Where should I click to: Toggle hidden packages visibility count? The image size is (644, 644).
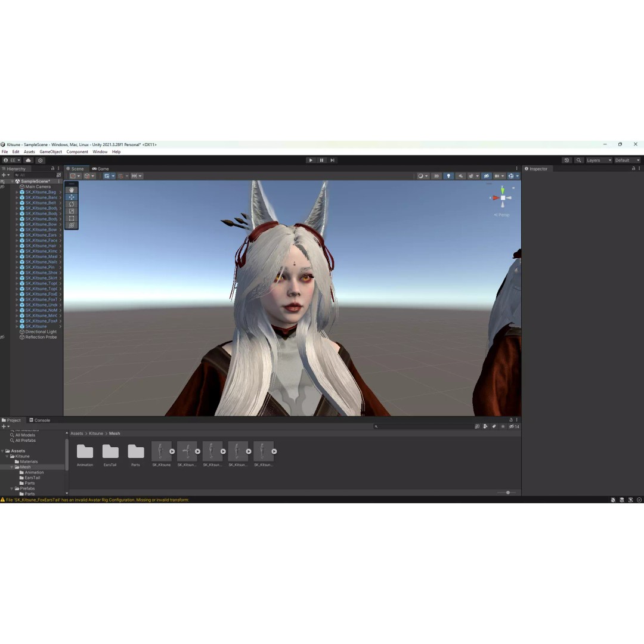(x=514, y=426)
